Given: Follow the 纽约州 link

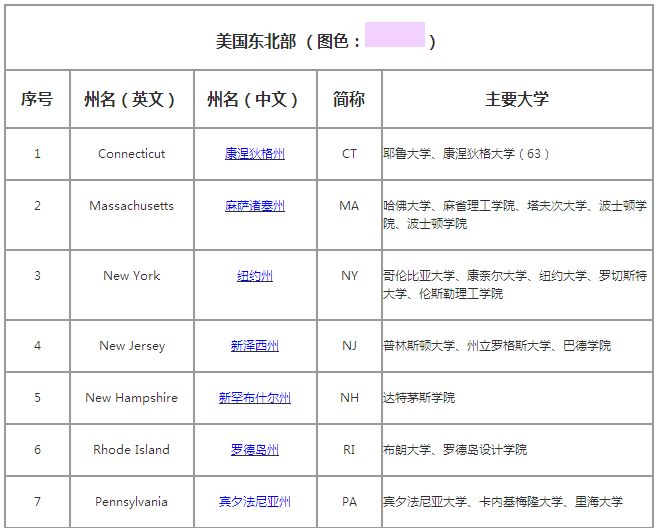Looking at the screenshot, I should [254, 276].
